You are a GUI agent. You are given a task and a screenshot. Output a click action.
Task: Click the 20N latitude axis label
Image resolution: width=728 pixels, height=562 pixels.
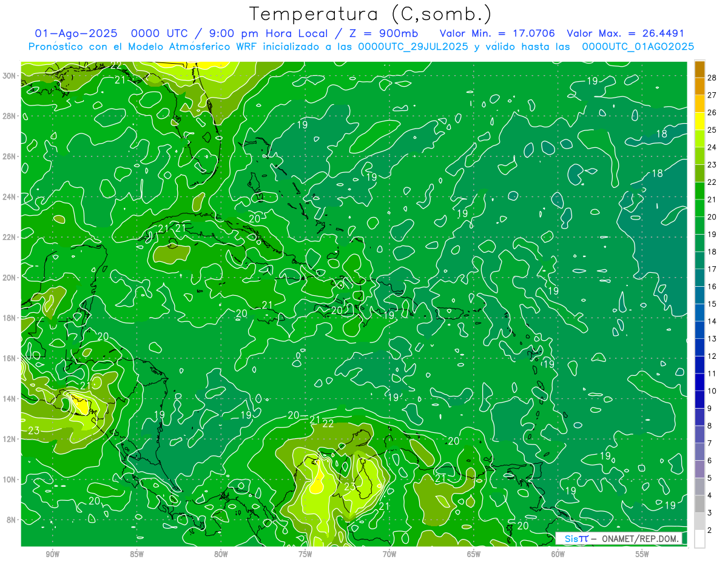pyautogui.click(x=10, y=277)
